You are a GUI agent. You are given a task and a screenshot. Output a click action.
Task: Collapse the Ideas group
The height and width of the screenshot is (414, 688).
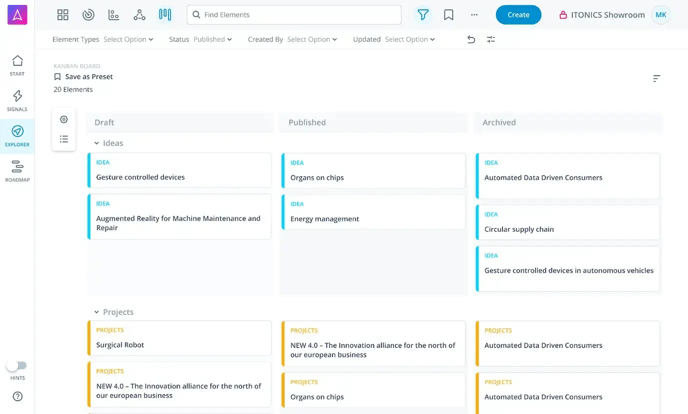tap(97, 143)
